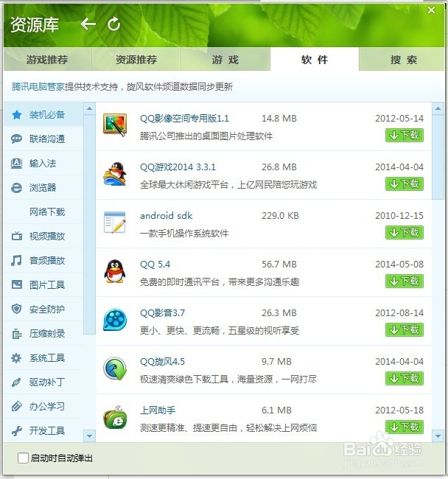Click the 下载 button for QQ旋风4.5

click(405, 379)
